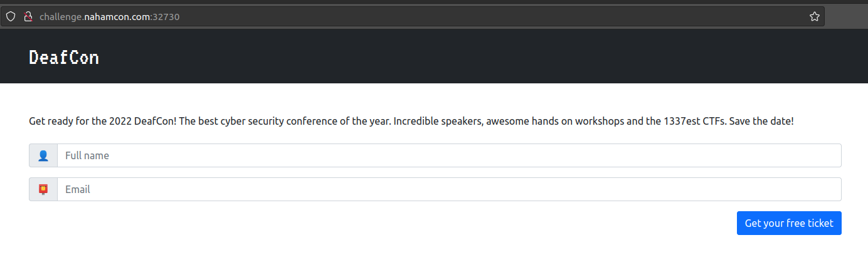Open the DeafCon brand link
This screenshot has width=868, height=277.
[x=64, y=58]
